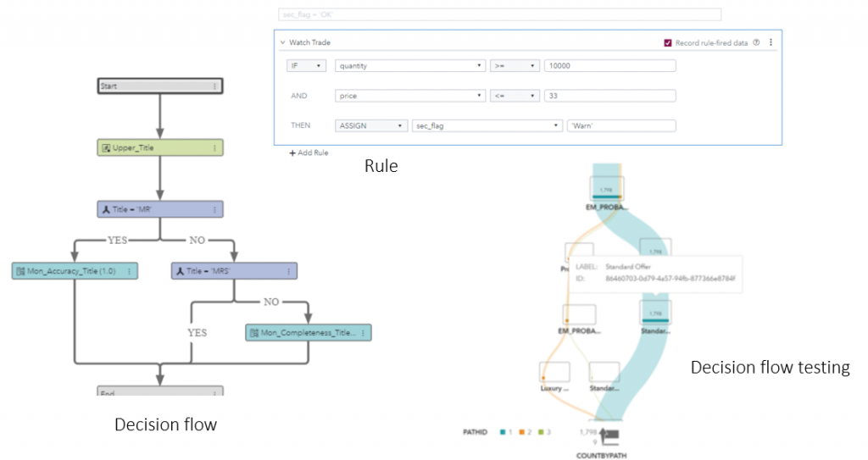Click the Add Rule button

coord(309,152)
